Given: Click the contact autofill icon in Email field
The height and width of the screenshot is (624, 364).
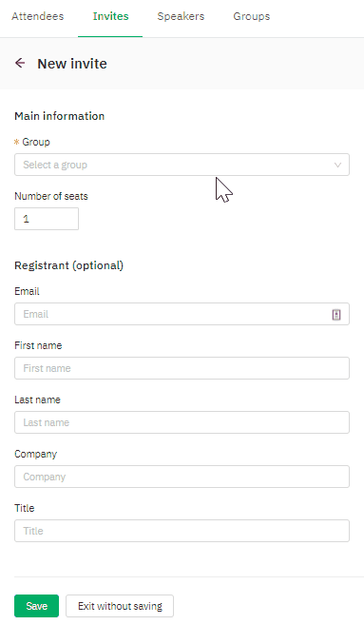Looking at the screenshot, I should [x=336, y=315].
